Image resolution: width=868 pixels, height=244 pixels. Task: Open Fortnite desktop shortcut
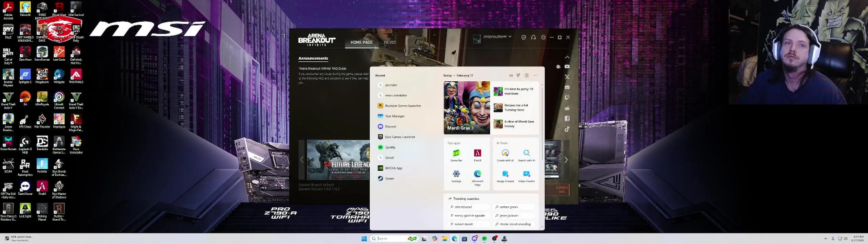(42, 166)
